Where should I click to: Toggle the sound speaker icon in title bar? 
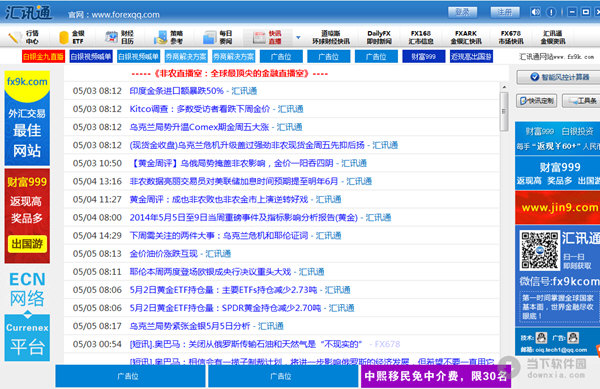pyautogui.click(x=535, y=12)
